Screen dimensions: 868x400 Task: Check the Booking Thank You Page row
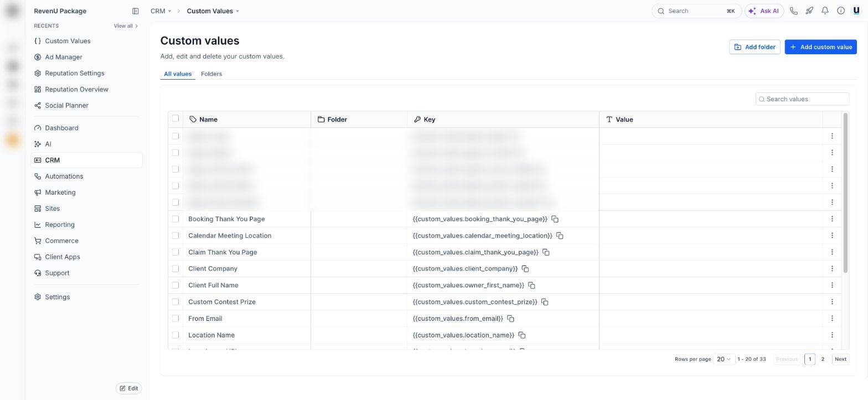(x=175, y=219)
